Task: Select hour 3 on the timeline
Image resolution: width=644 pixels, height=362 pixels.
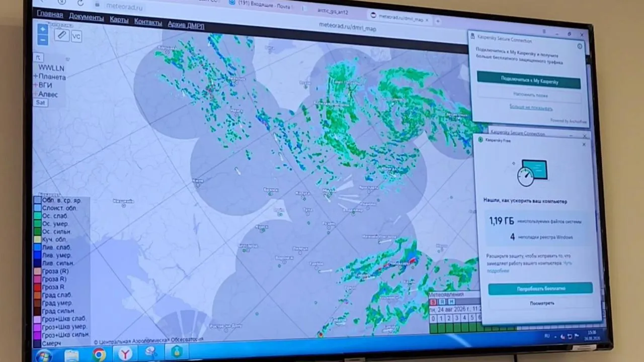Action: click(x=456, y=318)
